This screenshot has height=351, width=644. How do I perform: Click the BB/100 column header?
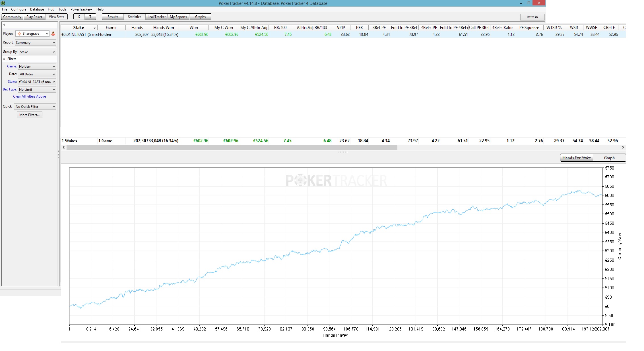point(280,28)
